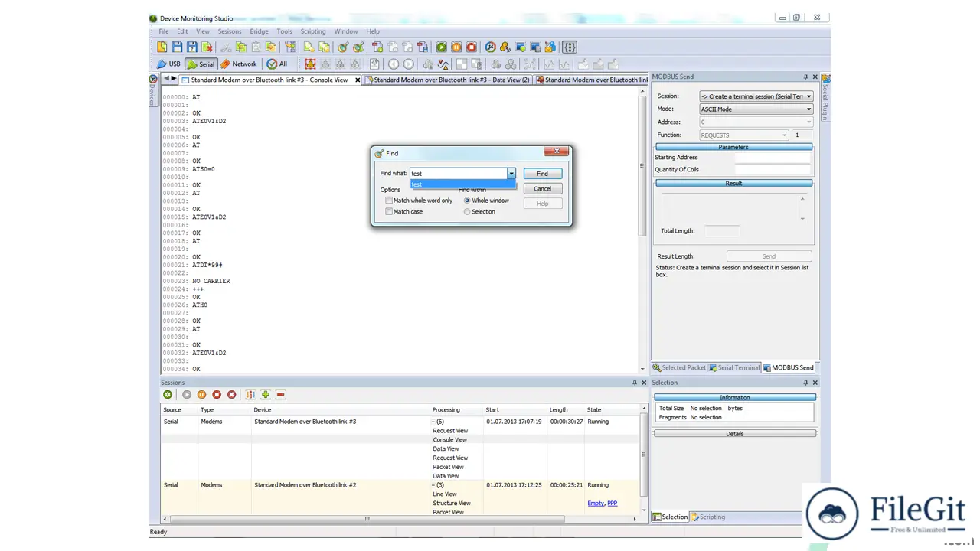Open the Find what dropdown arrow

coord(511,174)
